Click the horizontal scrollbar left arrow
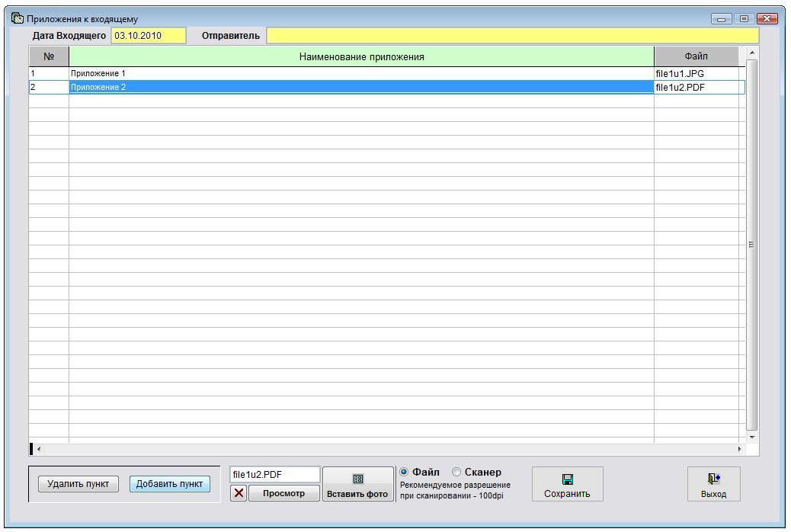The height and width of the screenshot is (532, 791). tap(39, 449)
